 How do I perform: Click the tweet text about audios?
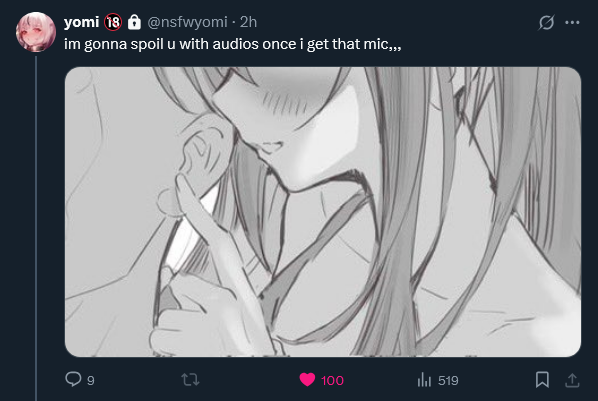pyautogui.click(x=233, y=44)
